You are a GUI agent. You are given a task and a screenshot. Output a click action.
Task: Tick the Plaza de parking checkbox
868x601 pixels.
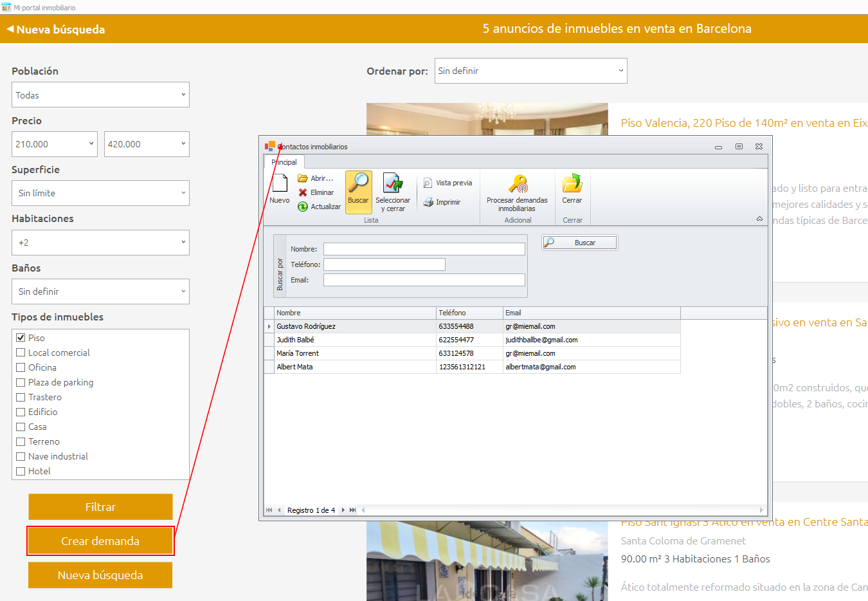(x=21, y=382)
